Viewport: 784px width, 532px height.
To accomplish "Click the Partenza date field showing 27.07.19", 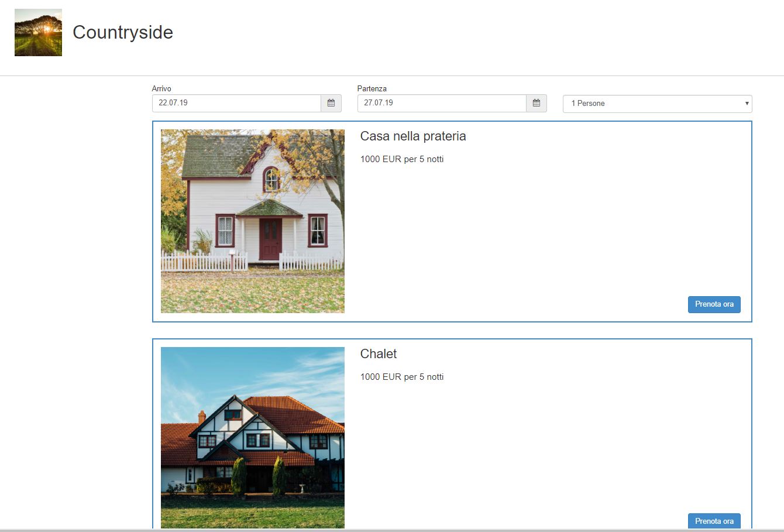I will [x=442, y=103].
